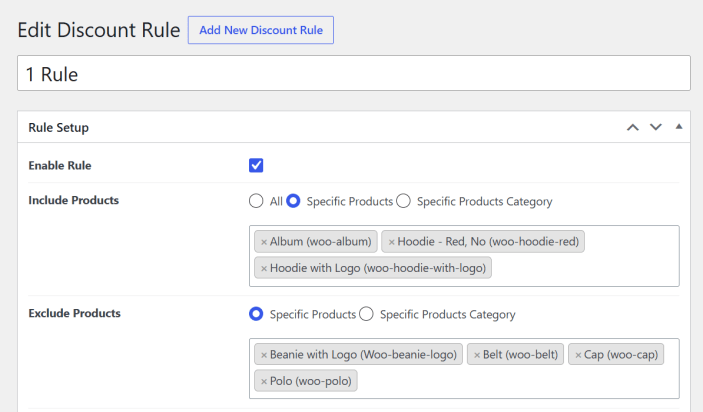Screen dimensions: 703x412
Task: Click Hoodie - Red, No (woo-hoodie-red) text
Action: [488, 242]
